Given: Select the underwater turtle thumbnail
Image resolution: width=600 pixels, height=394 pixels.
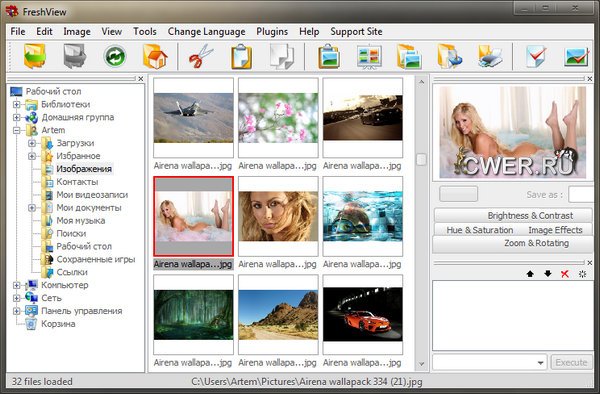Looking at the screenshot, I should pos(363,216).
